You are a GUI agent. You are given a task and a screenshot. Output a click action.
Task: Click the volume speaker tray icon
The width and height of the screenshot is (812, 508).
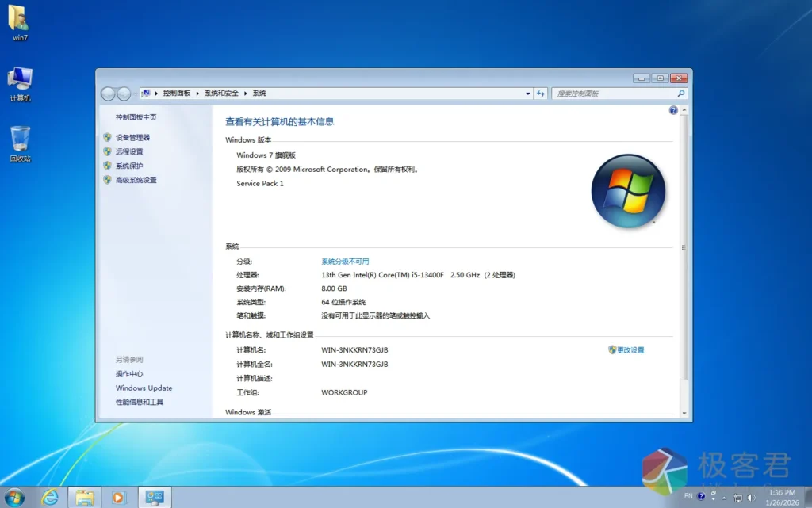tap(752, 497)
